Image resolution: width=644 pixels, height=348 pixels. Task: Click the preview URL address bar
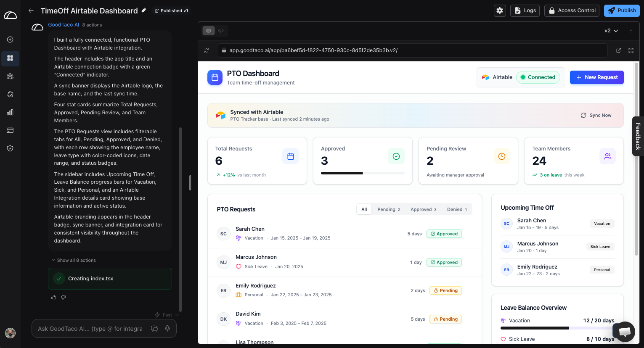point(413,50)
